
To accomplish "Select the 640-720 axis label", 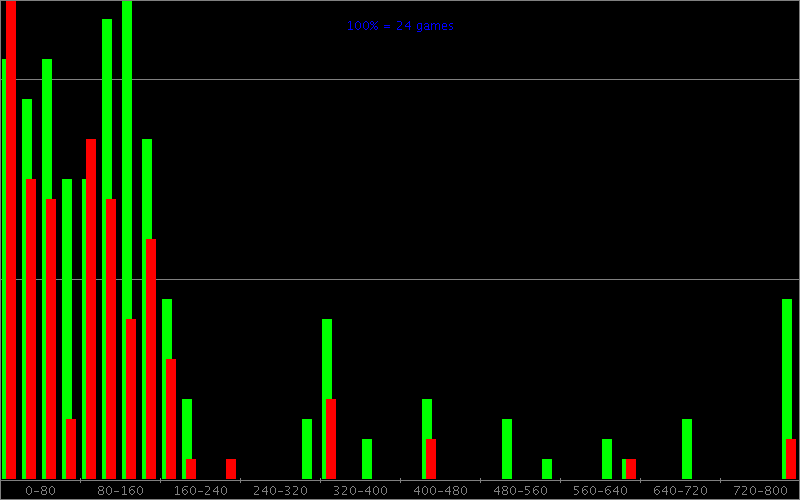I will [681, 491].
